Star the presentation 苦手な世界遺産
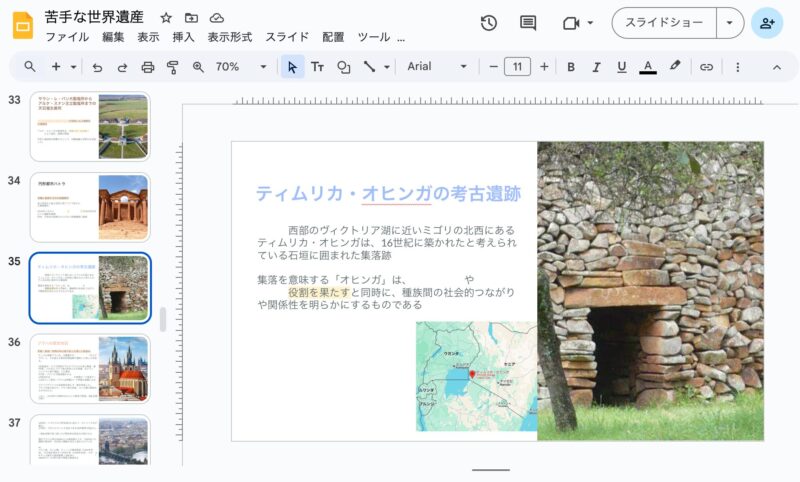Screen dimensions: 800x482 click(166, 18)
